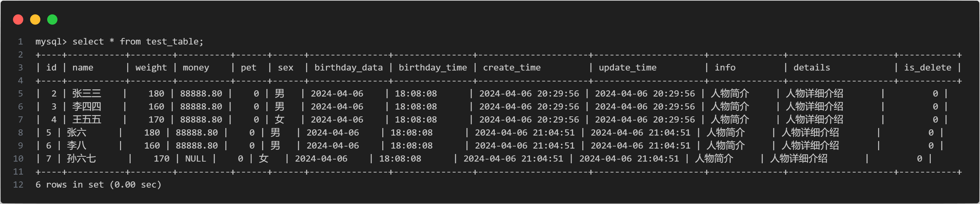The height and width of the screenshot is (204, 980).
Task: Click the 'birthday_data' column header
Action: coord(348,68)
